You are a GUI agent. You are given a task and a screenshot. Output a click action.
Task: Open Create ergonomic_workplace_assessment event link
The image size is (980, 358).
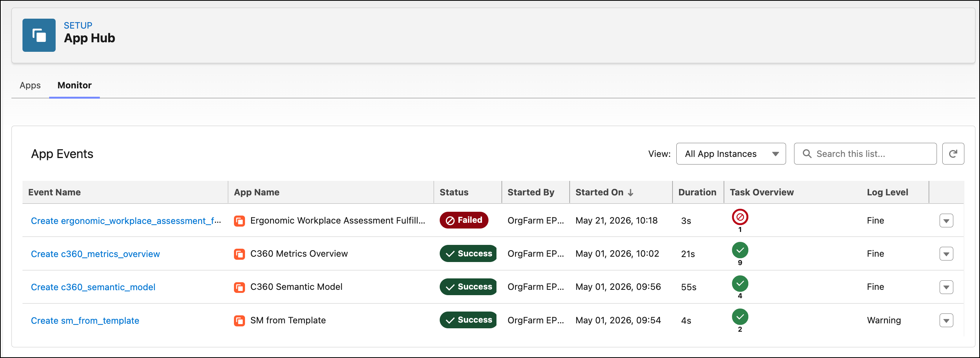[126, 221]
